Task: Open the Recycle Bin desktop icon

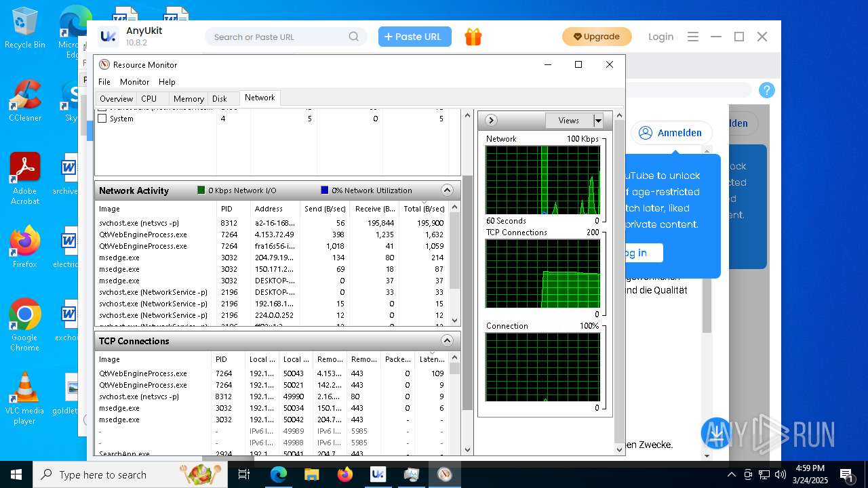Action: 24,28
